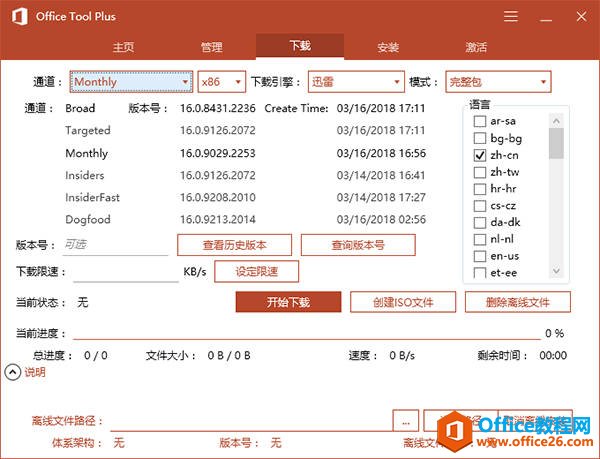Check the bg-bg language checkbox
The image size is (600, 459).
(480, 138)
